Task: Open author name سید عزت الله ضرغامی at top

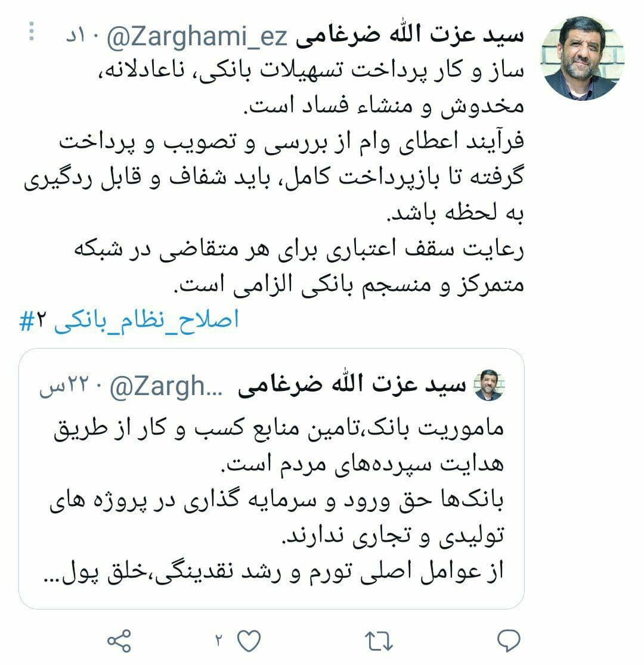Action: coord(410,35)
